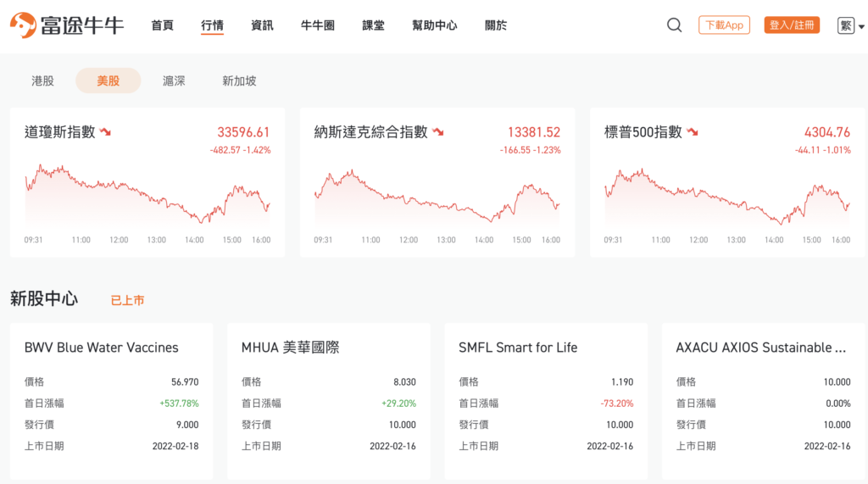
Task: Click the Nasdaq value 13381.52
Action: [x=534, y=132]
